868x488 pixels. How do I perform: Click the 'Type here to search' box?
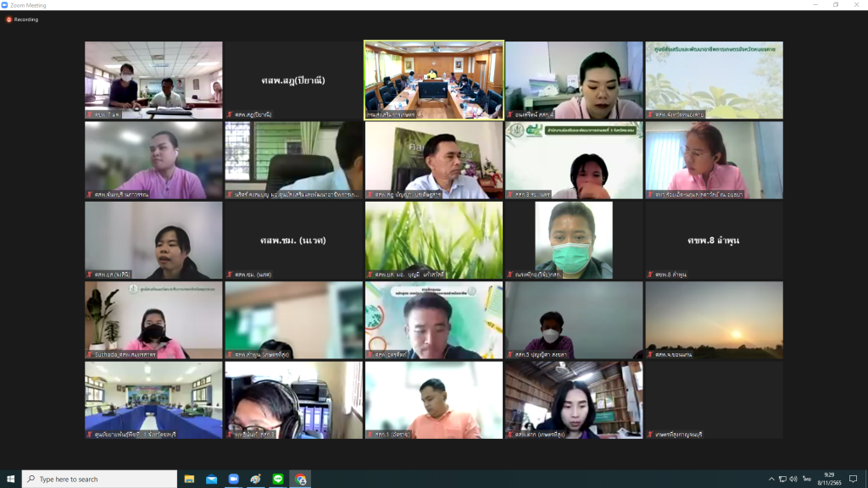[100, 479]
